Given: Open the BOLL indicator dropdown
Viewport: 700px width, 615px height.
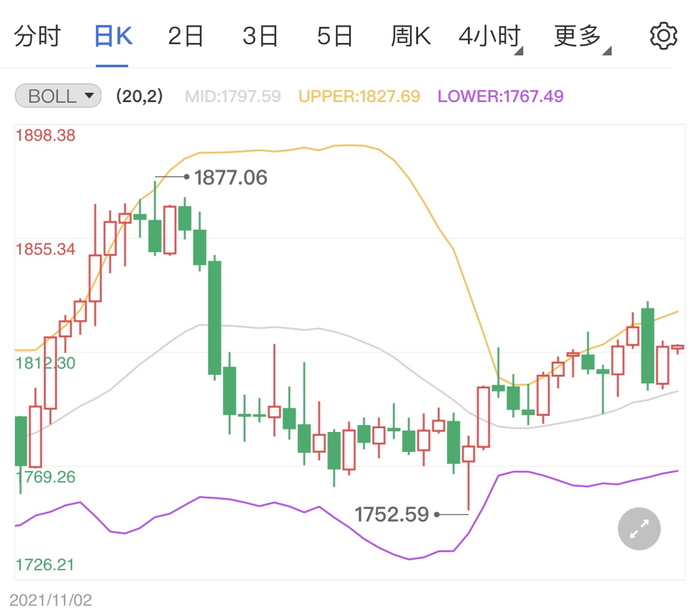Looking at the screenshot, I should click(x=58, y=96).
